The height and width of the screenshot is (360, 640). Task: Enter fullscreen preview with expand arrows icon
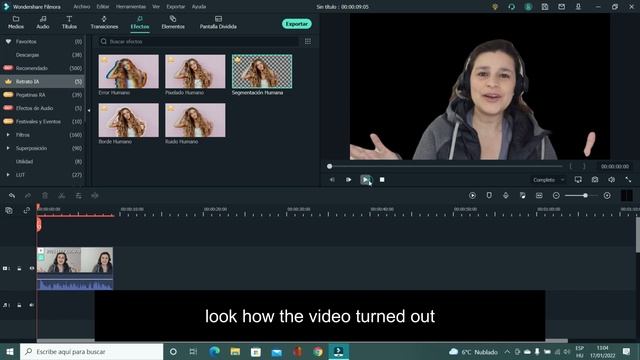(628, 180)
